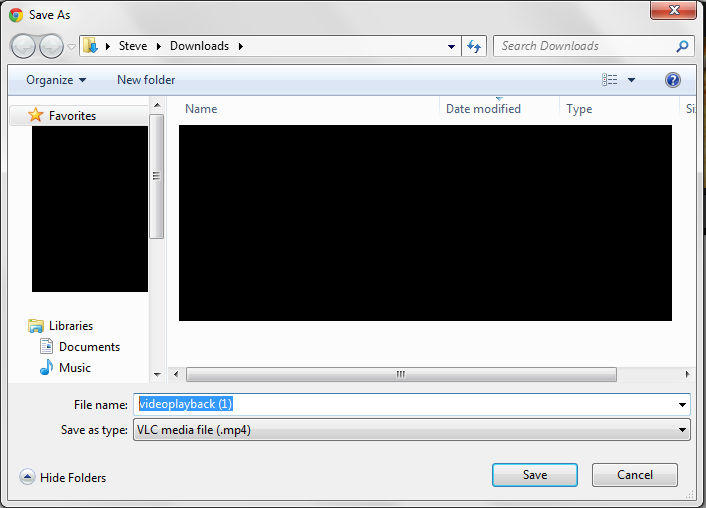
Task: Close the Save As dialog
Action: 674,10
